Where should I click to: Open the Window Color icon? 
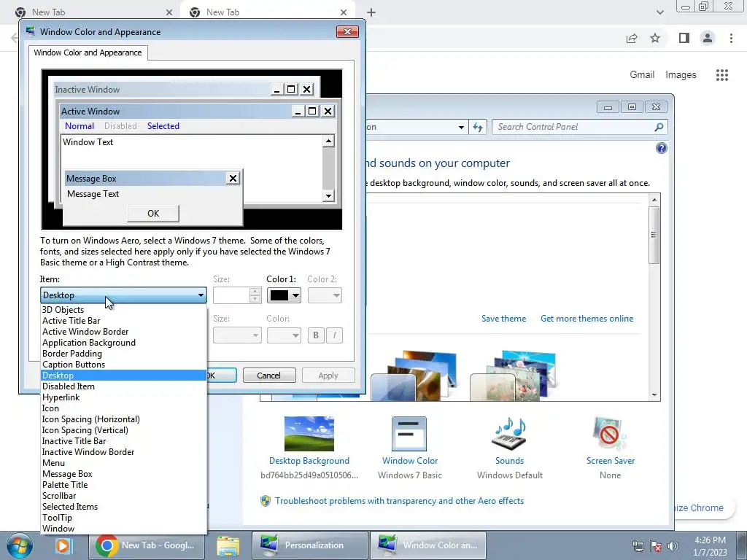point(410,434)
